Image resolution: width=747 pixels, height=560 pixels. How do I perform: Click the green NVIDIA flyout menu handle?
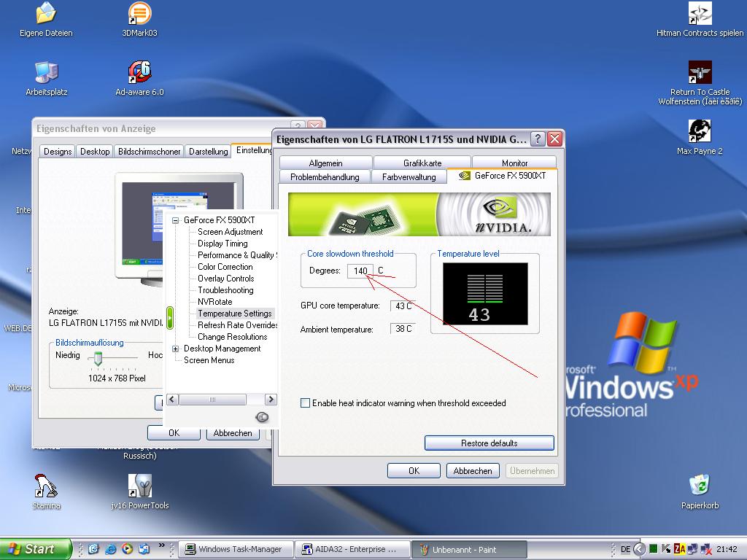[x=169, y=318]
